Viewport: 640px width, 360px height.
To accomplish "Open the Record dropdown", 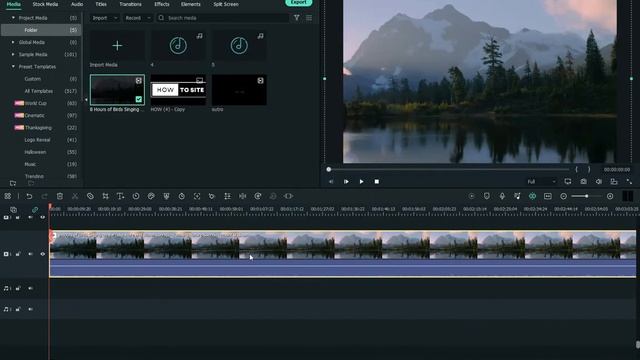I will [x=138, y=18].
